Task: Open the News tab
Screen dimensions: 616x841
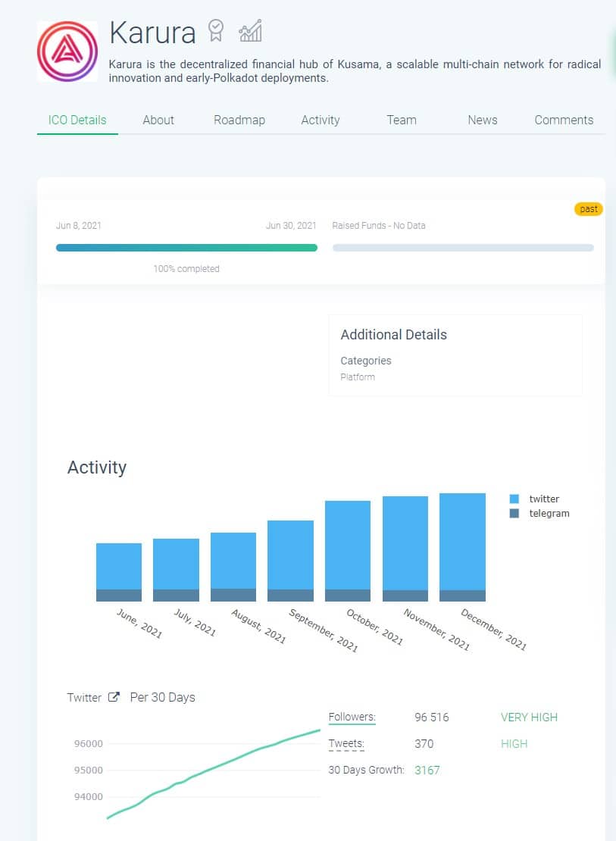Action: tap(483, 120)
